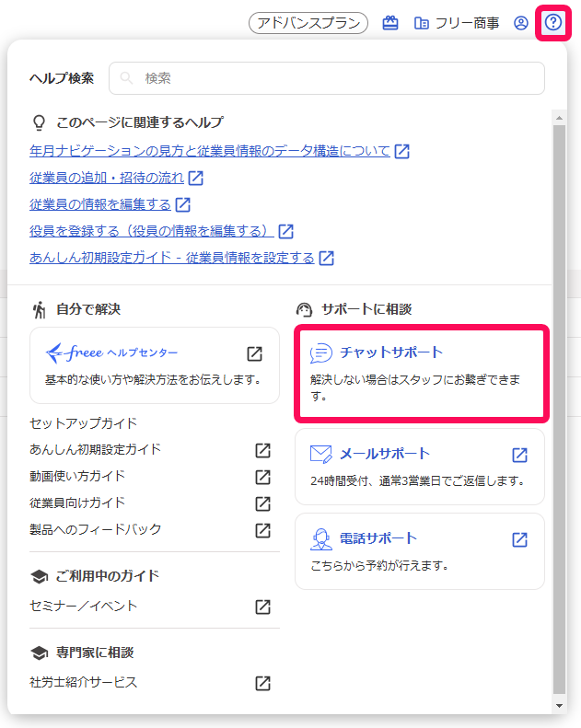The width and height of the screenshot is (581, 728).
Task: Click external icon for 社労士紹介サービス row
Action: click(262, 684)
